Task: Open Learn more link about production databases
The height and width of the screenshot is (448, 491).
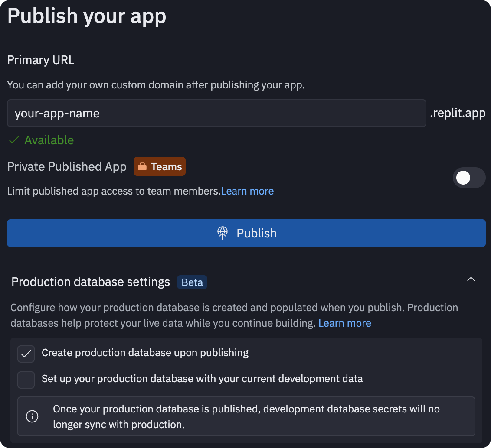Action: click(344, 323)
